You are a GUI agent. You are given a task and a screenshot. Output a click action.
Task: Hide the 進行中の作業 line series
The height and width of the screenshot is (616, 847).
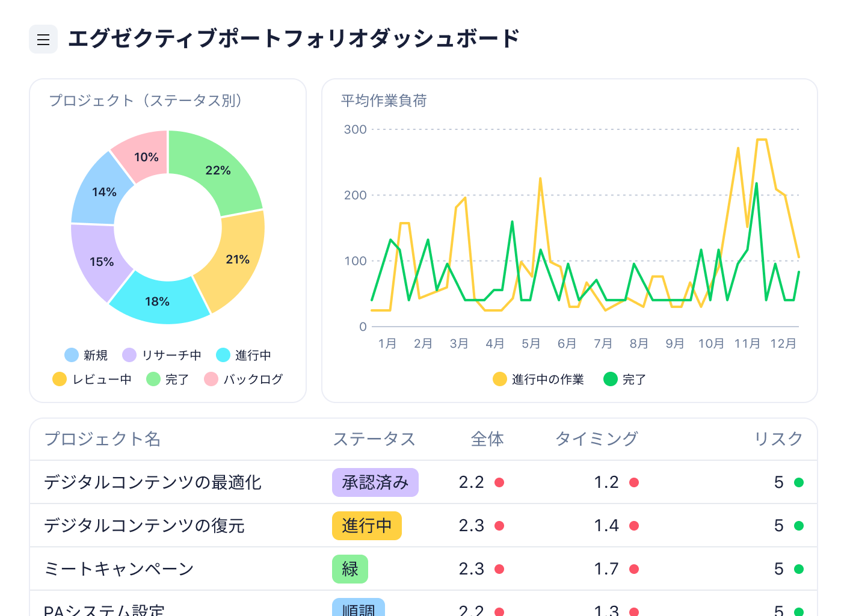(x=538, y=380)
